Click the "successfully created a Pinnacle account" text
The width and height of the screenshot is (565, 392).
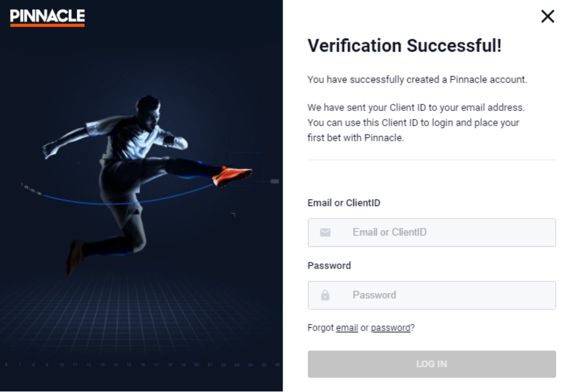[417, 79]
